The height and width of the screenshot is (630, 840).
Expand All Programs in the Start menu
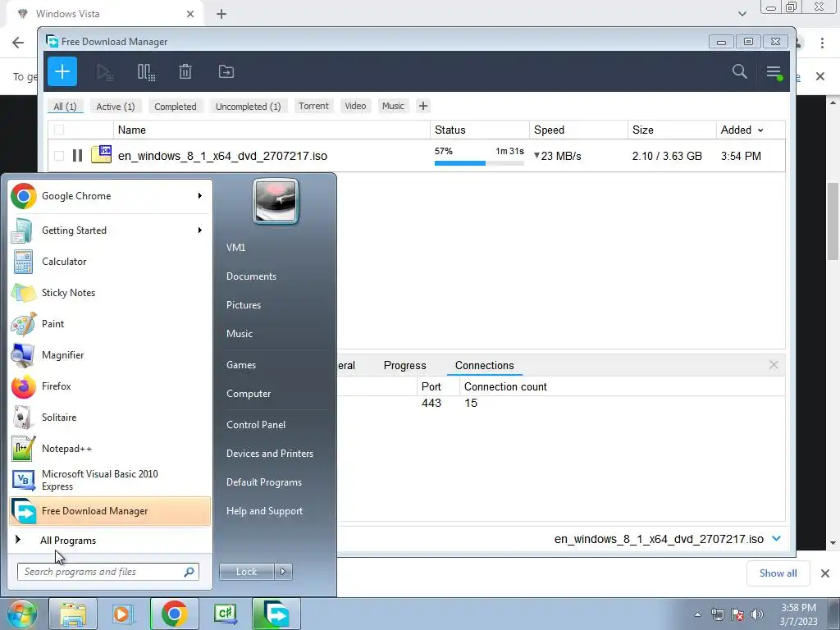pyautogui.click(x=110, y=541)
